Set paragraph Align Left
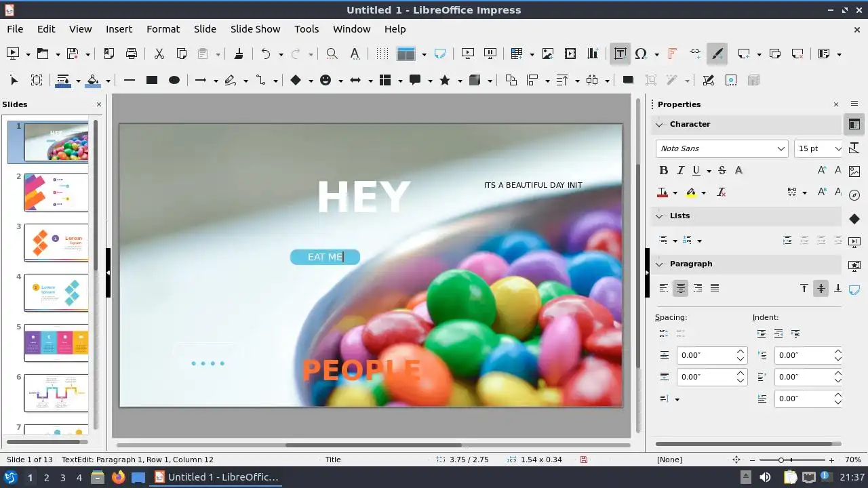This screenshot has width=868, height=488. pyautogui.click(x=664, y=288)
